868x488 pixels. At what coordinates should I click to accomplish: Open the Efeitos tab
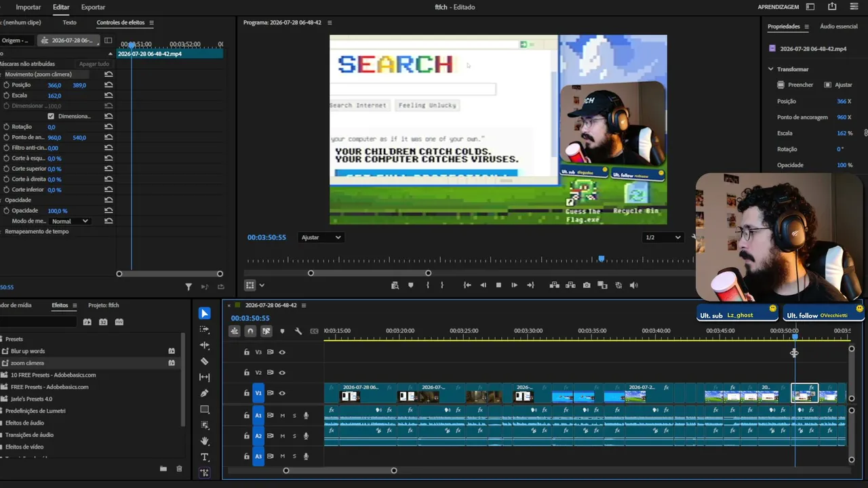[60, 305]
